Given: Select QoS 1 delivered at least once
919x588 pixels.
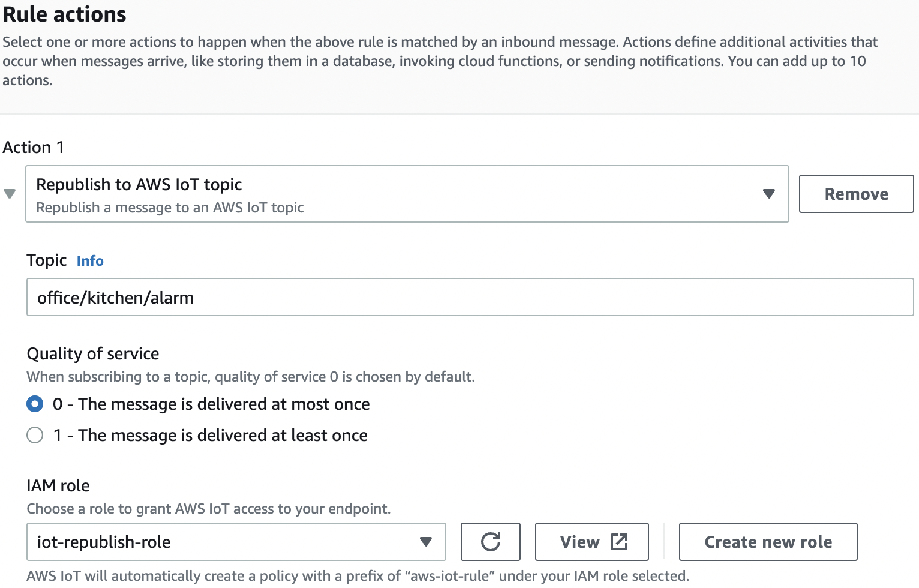Looking at the screenshot, I should coord(35,435).
